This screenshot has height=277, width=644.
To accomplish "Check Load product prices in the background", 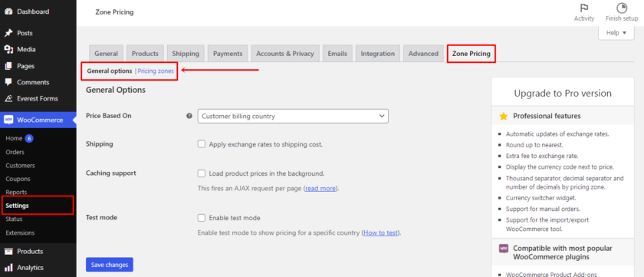I will 201,173.
